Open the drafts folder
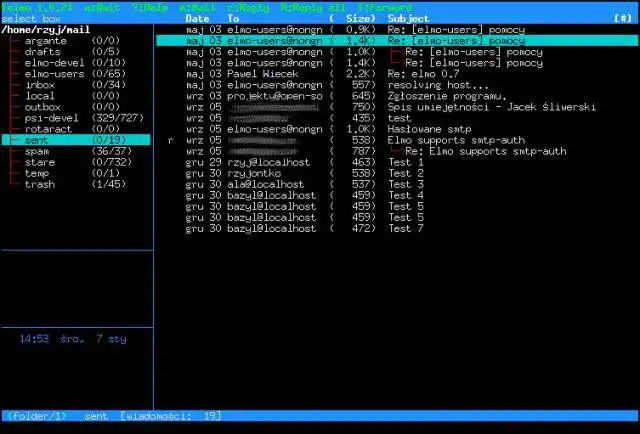This screenshot has width=640, height=434. click(73, 51)
